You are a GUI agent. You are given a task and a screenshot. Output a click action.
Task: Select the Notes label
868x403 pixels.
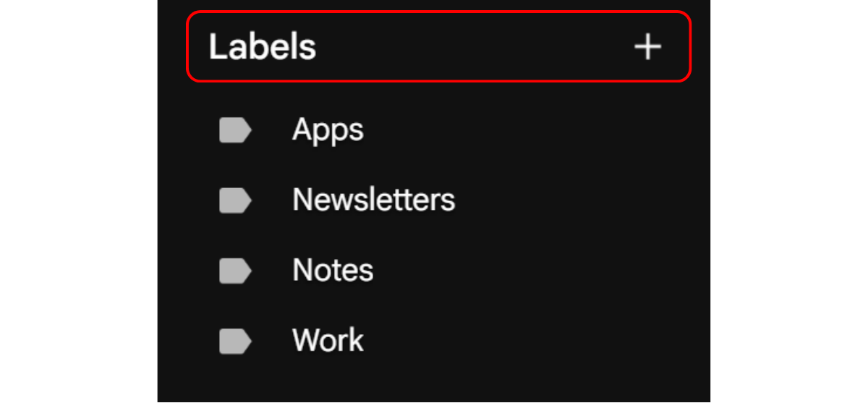tap(333, 271)
